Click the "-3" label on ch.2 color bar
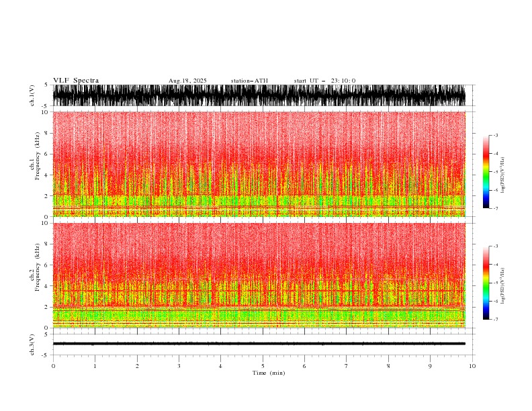Viewport: 532px width, 411px height. [496, 246]
